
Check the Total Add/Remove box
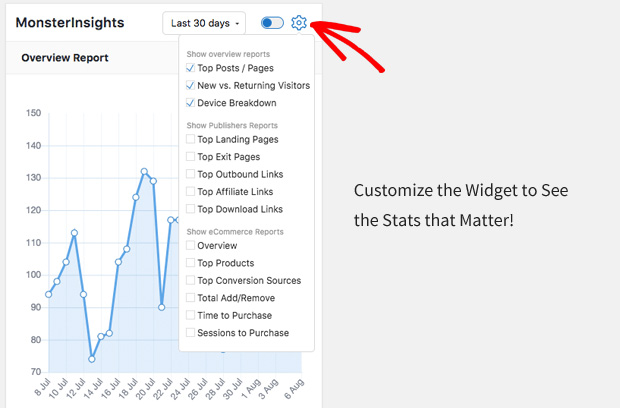point(190,298)
